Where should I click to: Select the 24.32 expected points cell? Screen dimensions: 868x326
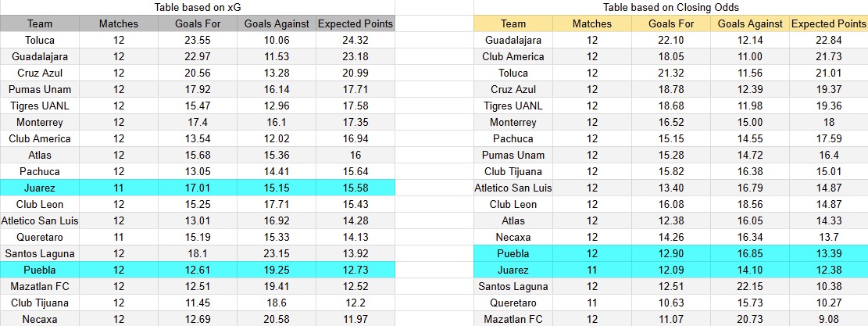pos(355,40)
